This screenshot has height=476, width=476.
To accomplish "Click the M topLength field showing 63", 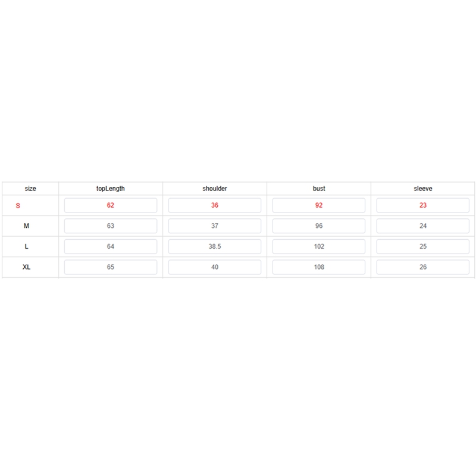I will (111, 226).
